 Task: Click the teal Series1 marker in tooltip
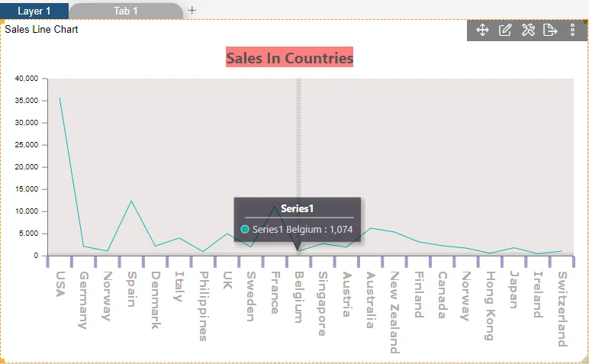coord(245,229)
